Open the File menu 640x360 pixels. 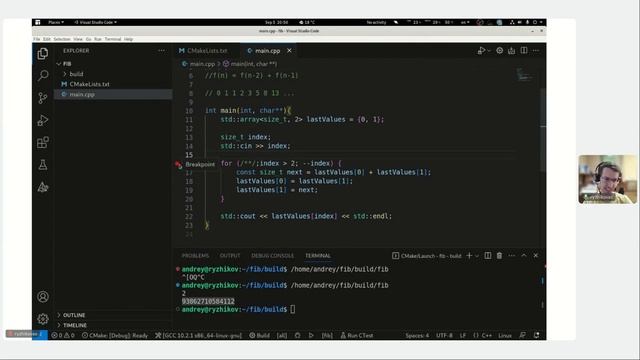[37, 39]
